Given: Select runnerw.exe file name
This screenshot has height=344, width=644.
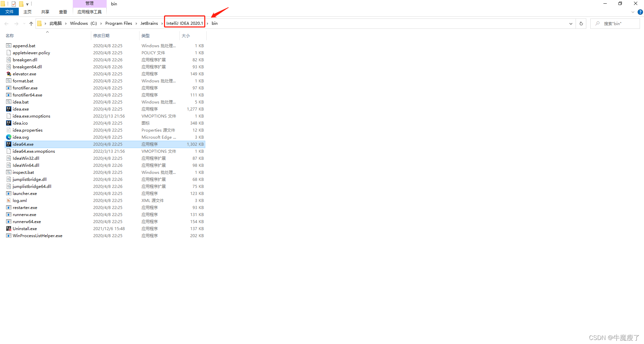Looking at the screenshot, I should [24, 214].
